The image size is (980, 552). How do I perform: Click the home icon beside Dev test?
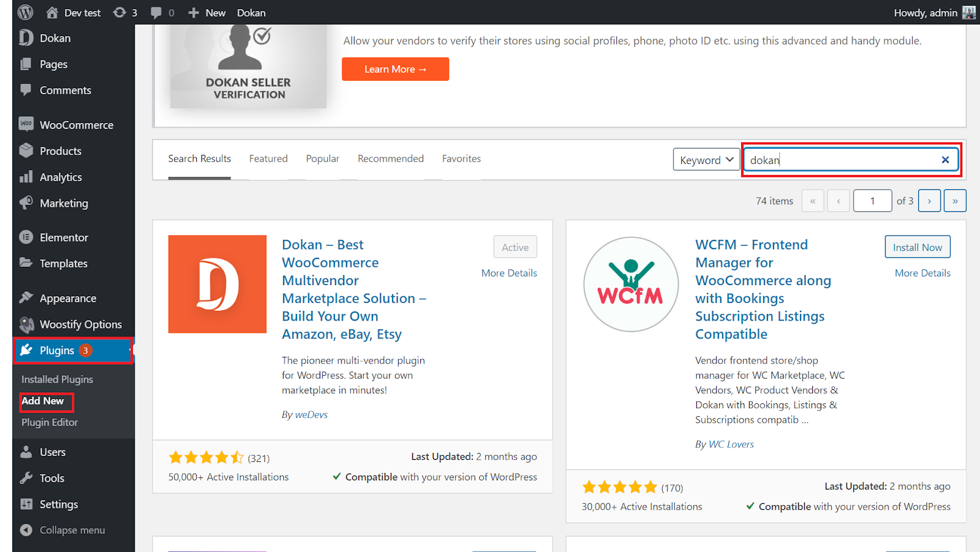[x=52, y=12]
